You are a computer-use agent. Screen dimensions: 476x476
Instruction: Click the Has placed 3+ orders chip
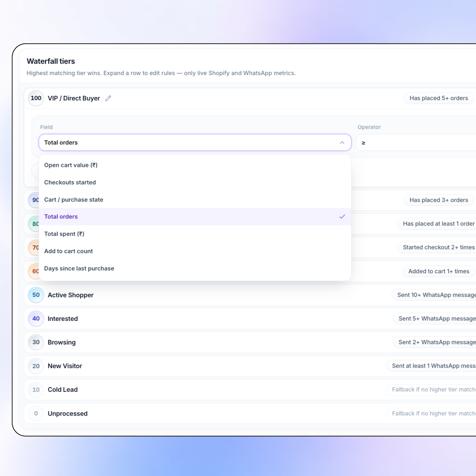click(439, 200)
